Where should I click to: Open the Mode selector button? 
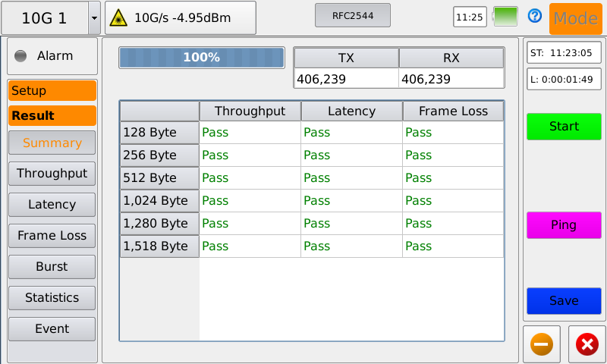point(575,18)
